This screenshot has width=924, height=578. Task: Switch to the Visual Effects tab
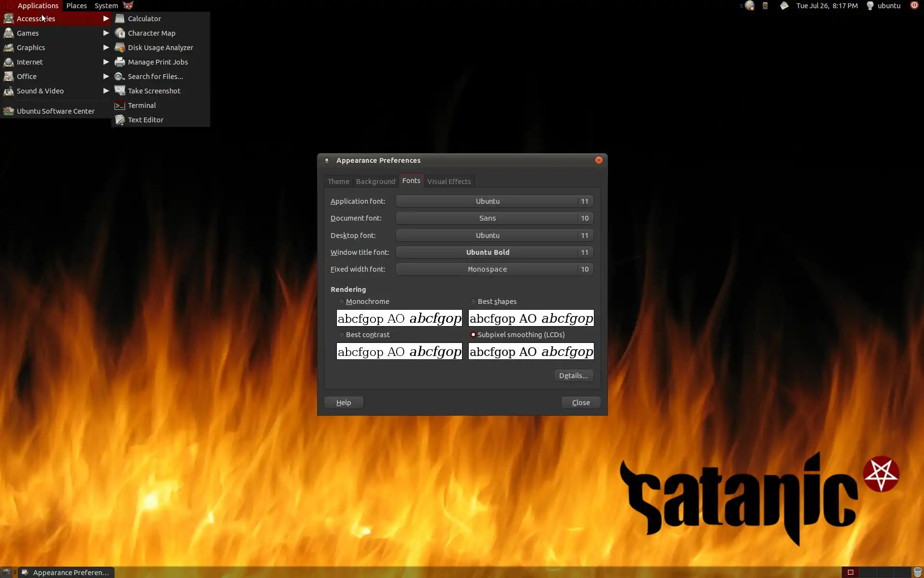coord(449,182)
